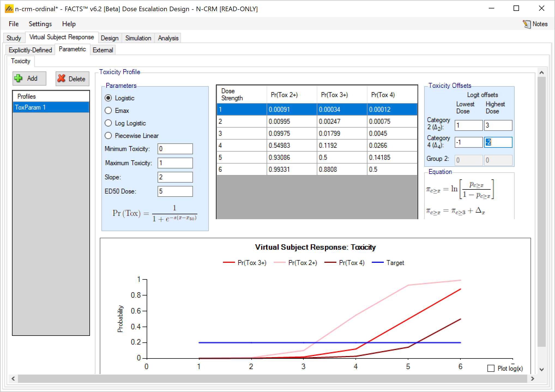
Task: Click the vertical scrollbar up arrow
Action: (x=541, y=73)
